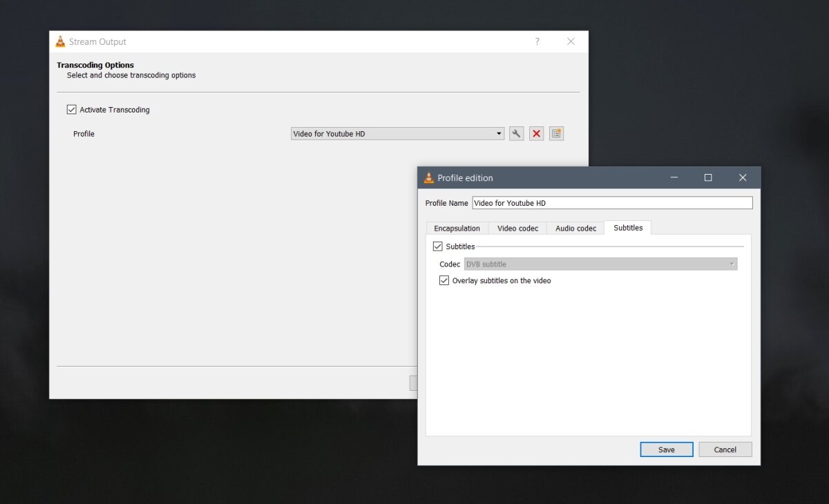Image resolution: width=829 pixels, height=504 pixels.
Task: Switch to the Encapsulation tab
Action: pyautogui.click(x=457, y=228)
